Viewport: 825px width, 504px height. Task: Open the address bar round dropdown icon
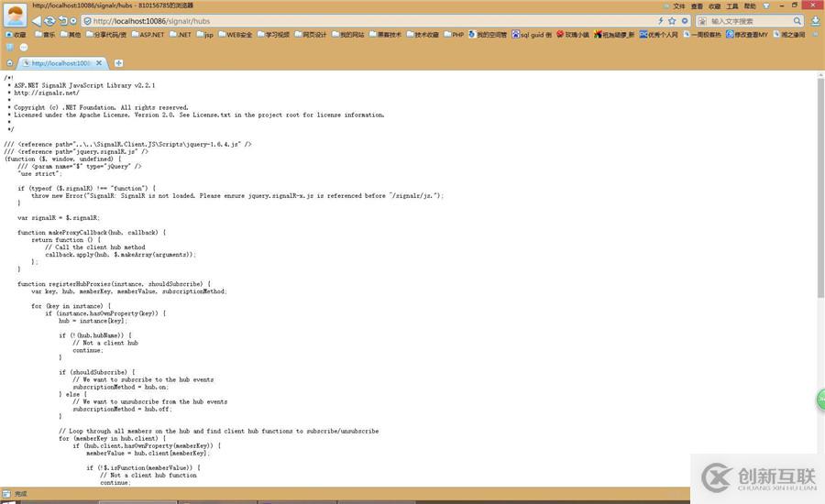(685, 21)
